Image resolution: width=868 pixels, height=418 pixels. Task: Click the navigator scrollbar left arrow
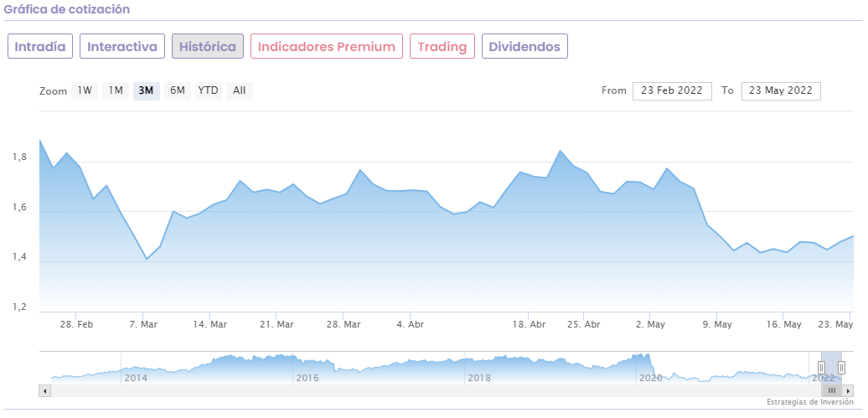tap(45, 390)
